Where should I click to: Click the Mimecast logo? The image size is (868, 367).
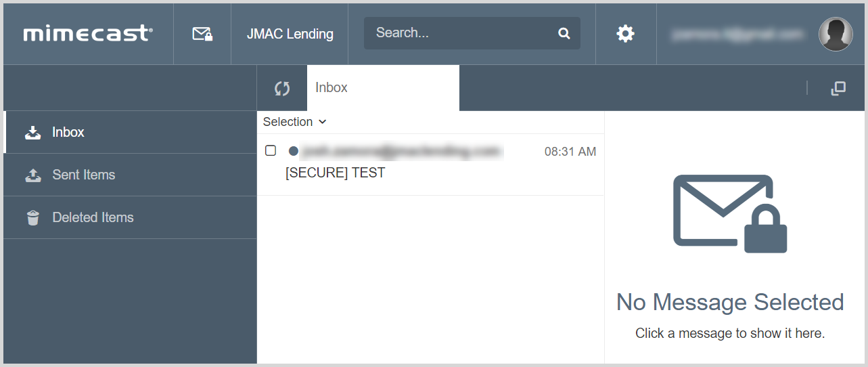pos(88,33)
